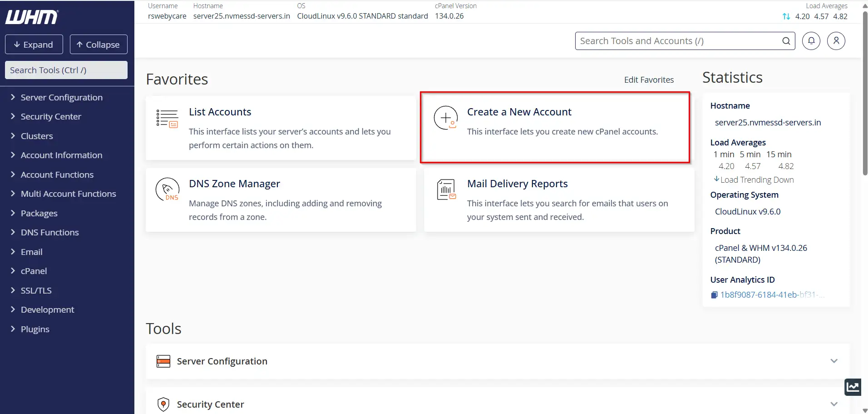Open the user account profile icon
The width and height of the screenshot is (868, 414).
tap(836, 41)
